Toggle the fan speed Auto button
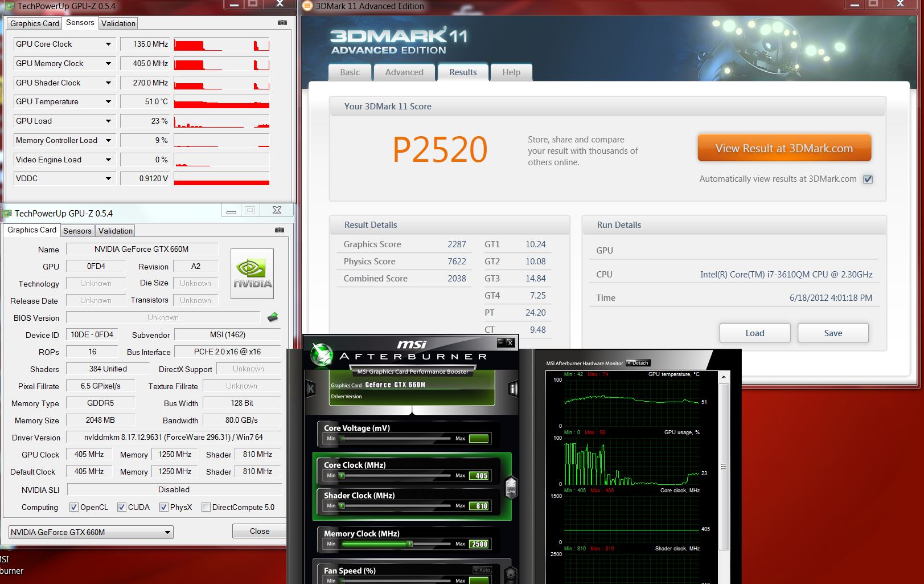Image resolution: width=924 pixels, height=584 pixels. [482, 570]
